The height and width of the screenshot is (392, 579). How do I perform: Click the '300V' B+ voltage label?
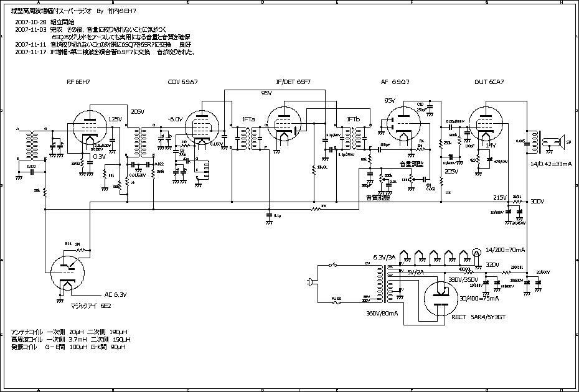(x=537, y=201)
